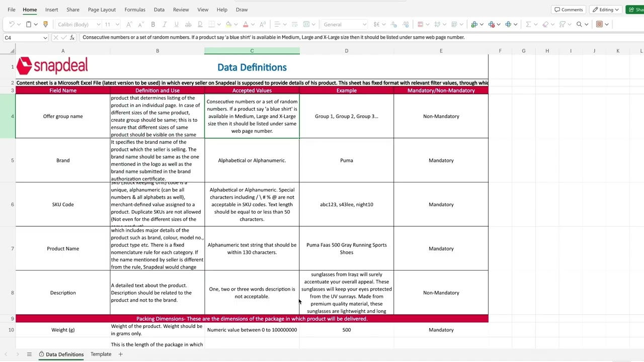
Task: Open the font name Calibri combo box
Action: pyautogui.click(x=78, y=24)
